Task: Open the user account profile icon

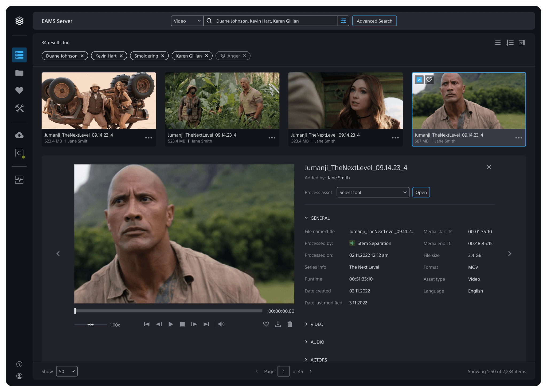Action: pyautogui.click(x=19, y=376)
